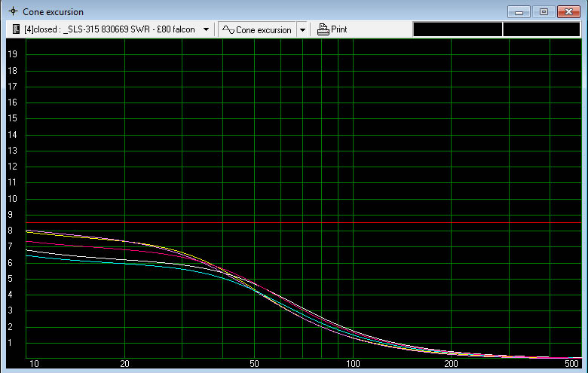
Task: Close the Cone excursion window
Action: [568, 12]
